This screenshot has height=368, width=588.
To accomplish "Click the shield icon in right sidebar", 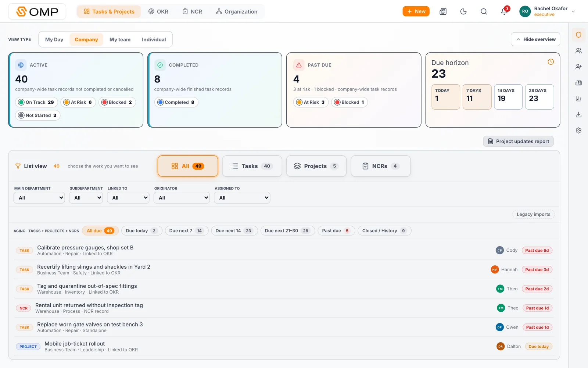I will 578,35.
